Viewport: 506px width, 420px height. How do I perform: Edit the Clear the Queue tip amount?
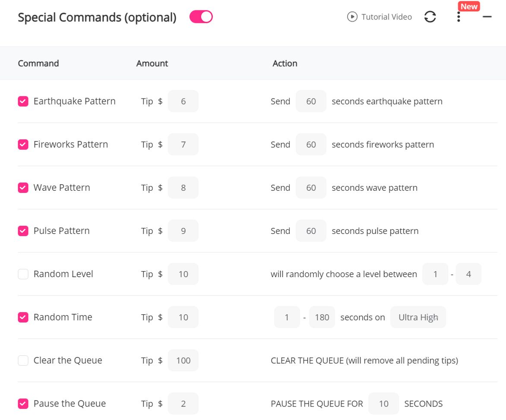pyautogui.click(x=183, y=360)
